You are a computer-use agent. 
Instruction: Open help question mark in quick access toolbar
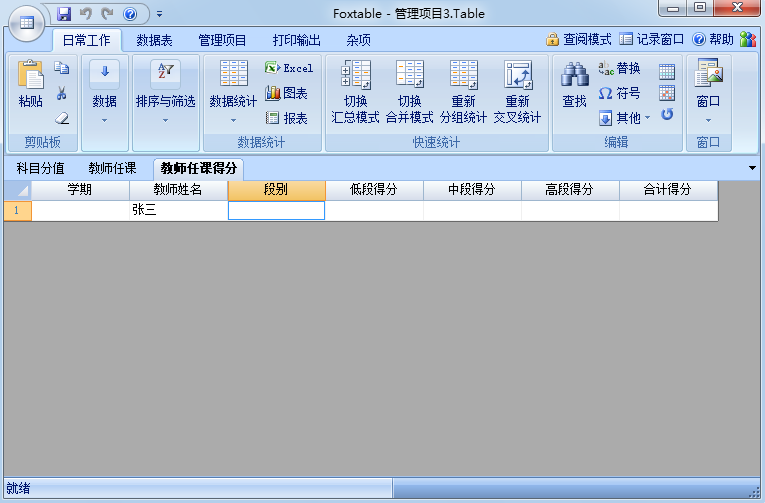click(130, 14)
